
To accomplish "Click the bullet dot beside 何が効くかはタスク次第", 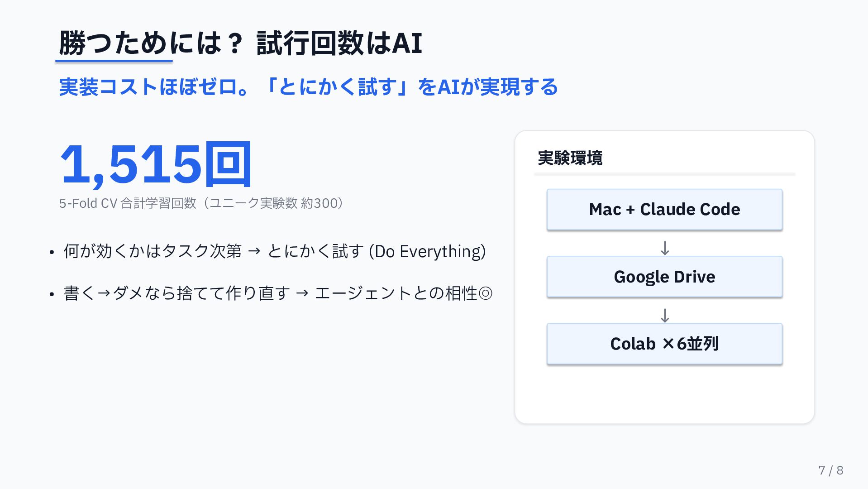I will tap(52, 252).
